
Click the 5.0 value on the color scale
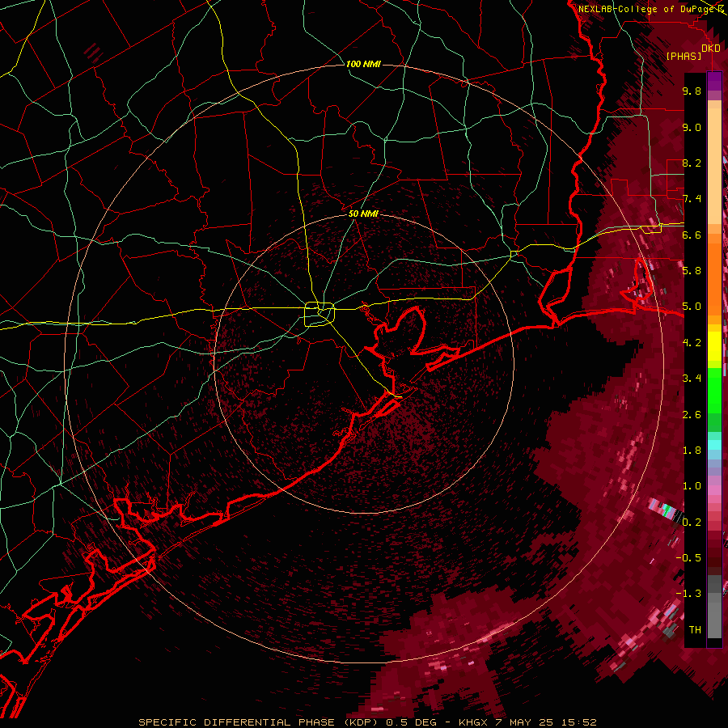click(x=692, y=307)
